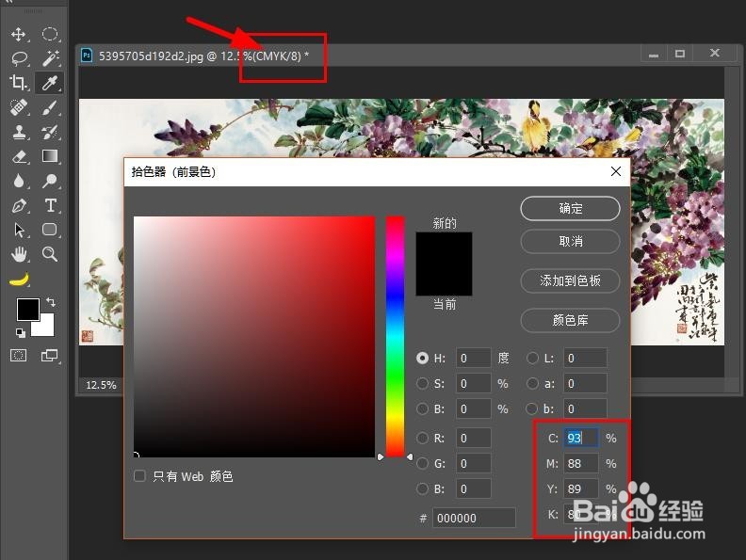
Task: Toggle Quick Mask mode
Action: (x=19, y=355)
